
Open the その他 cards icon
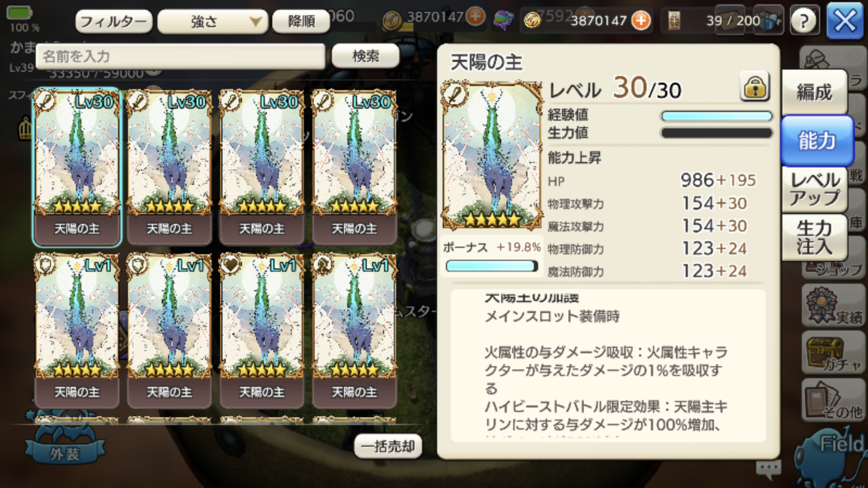pyautogui.click(x=833, y=400)
